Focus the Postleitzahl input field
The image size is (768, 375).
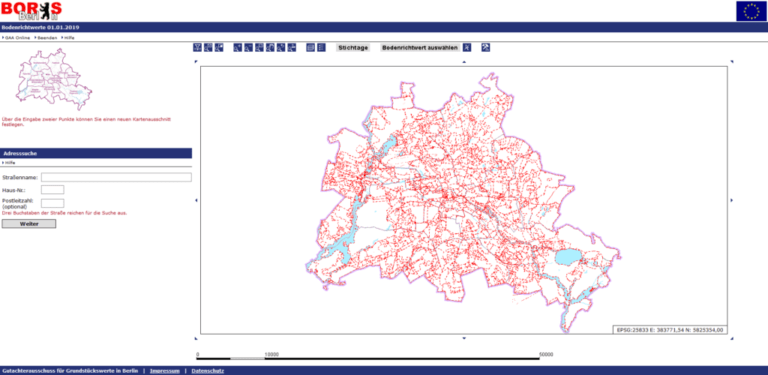pos(52,203)
